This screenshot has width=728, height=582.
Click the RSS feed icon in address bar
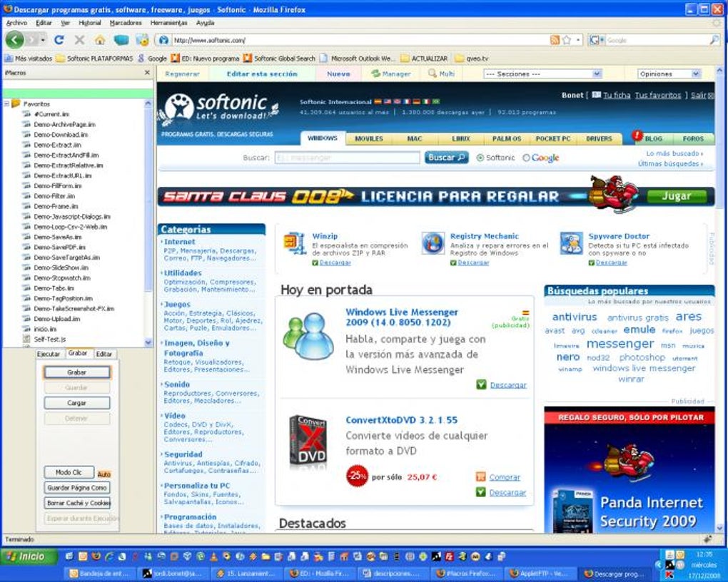pyautogui.click(x=555, y=41)
